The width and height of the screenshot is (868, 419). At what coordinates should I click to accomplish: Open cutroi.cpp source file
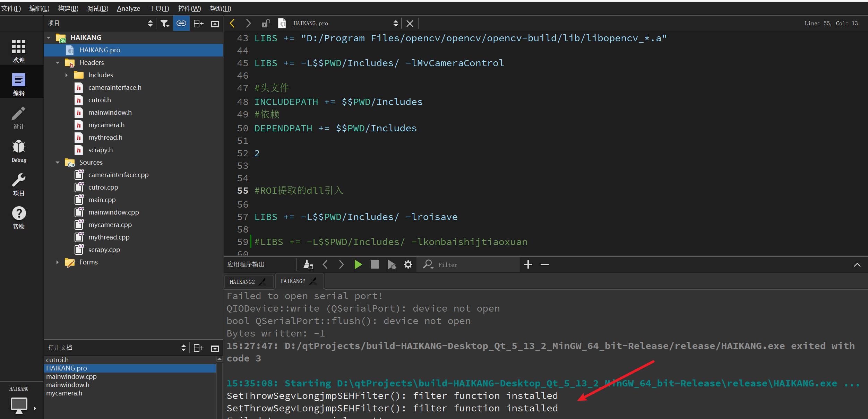click(x=103, y=187)
